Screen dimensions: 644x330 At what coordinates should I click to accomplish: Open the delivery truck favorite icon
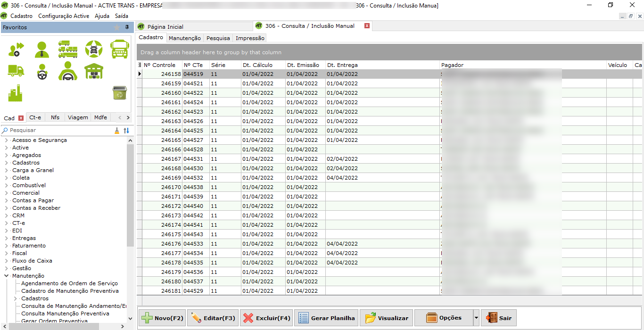[16, 71]
